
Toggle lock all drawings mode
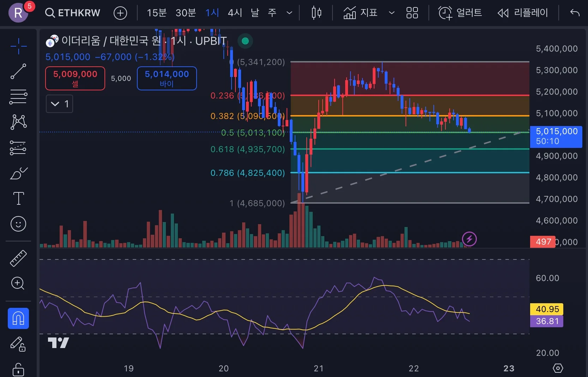pos(18,369)
